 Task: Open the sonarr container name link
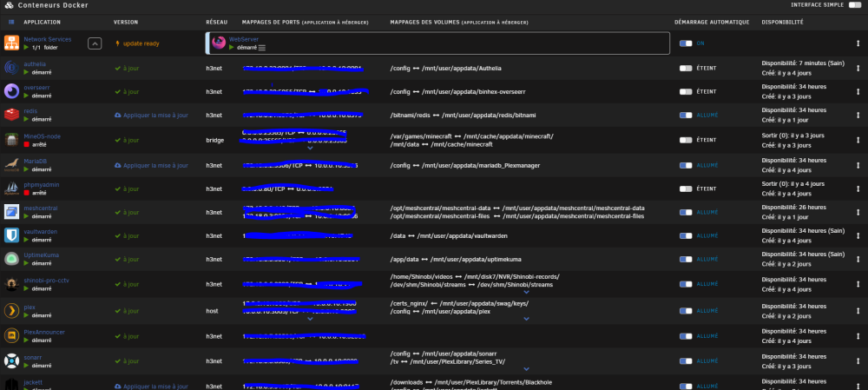tap(33, 357)
